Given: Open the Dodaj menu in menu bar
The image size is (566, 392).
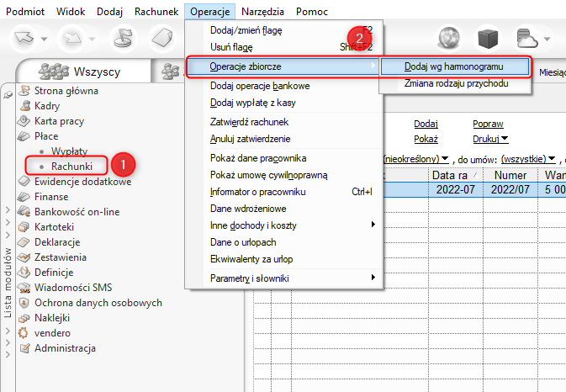Looking at the screenshot, I should [109, 12].
